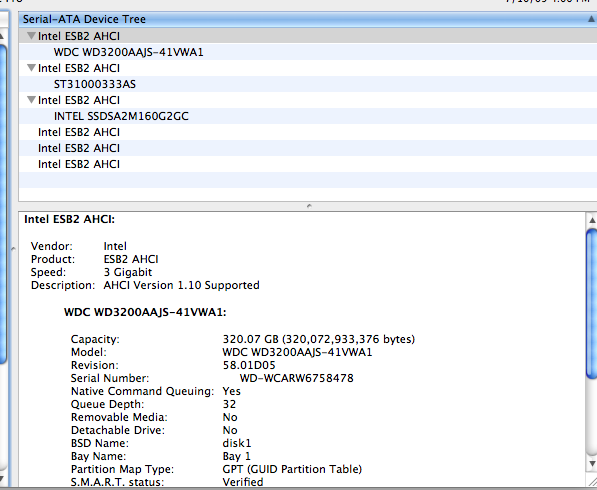Select the last Intel ESB2 AHCI row
The height and width of the screenshot is (490, 597).
pos(308,164)
